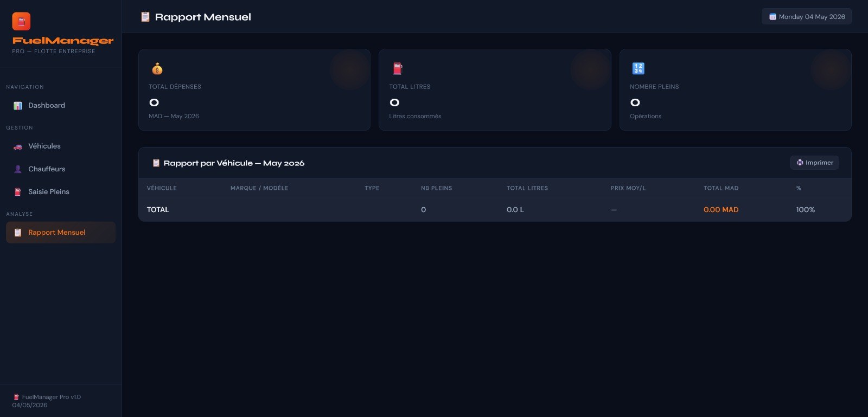
Task: Go to the Véhicules section
Action: (x=61, y=146)
